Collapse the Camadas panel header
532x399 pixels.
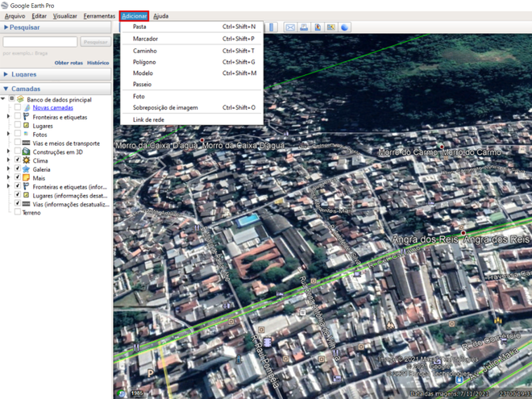56,89
